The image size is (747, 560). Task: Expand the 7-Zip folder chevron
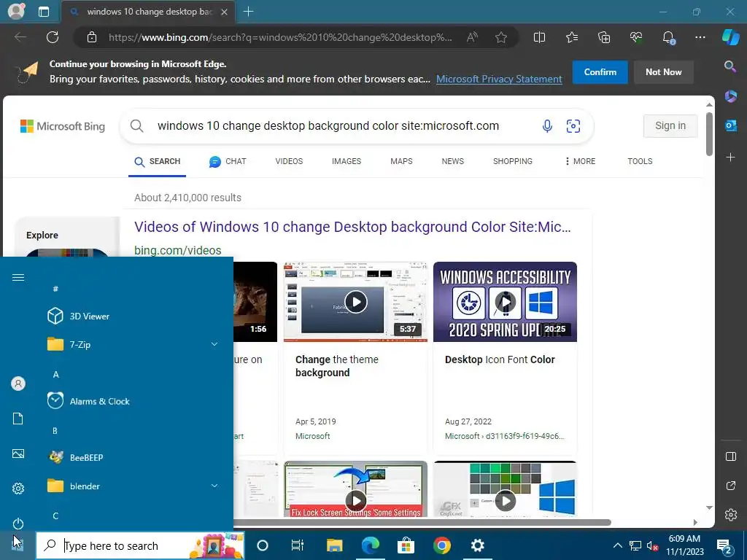click(x=214, y=344)
